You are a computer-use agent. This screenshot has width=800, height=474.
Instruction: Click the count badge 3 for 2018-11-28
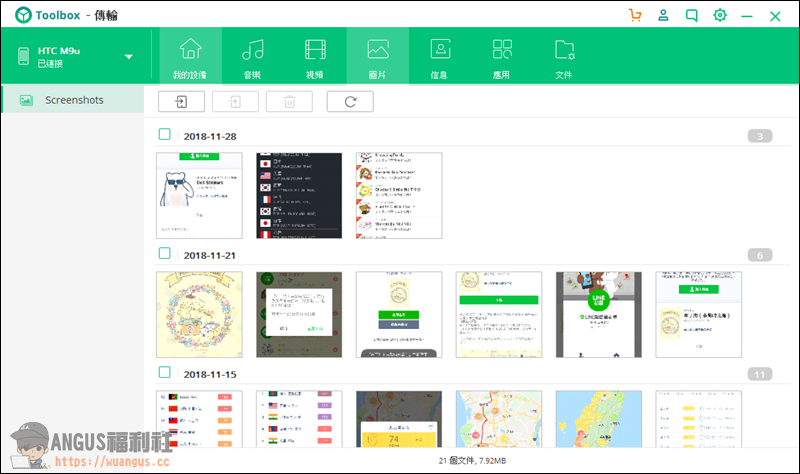click(760, 136)
